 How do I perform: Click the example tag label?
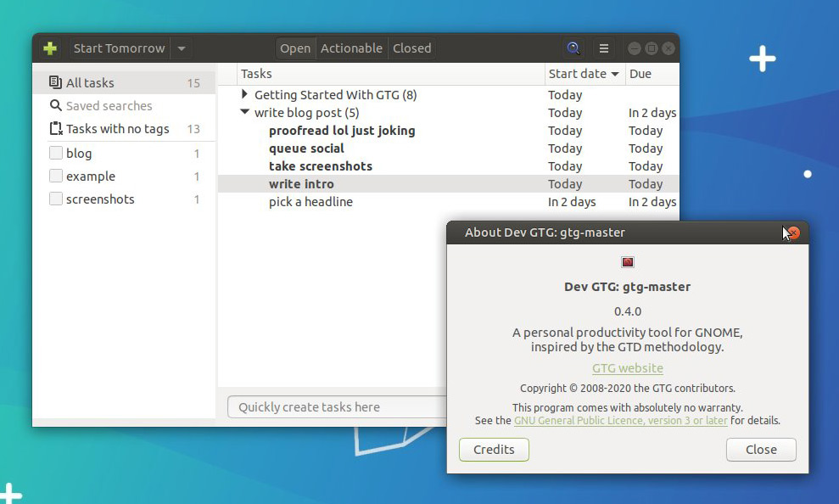click(91, 176)
